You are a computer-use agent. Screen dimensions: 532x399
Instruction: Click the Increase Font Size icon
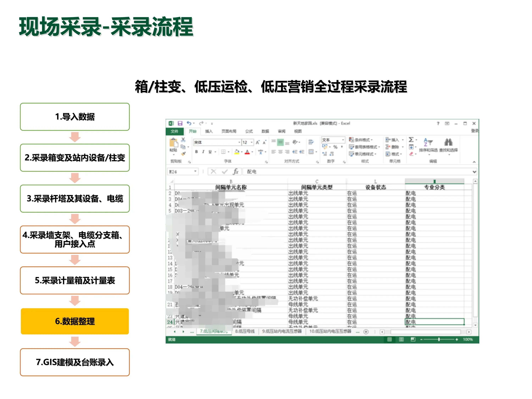[x=258, y=142]
